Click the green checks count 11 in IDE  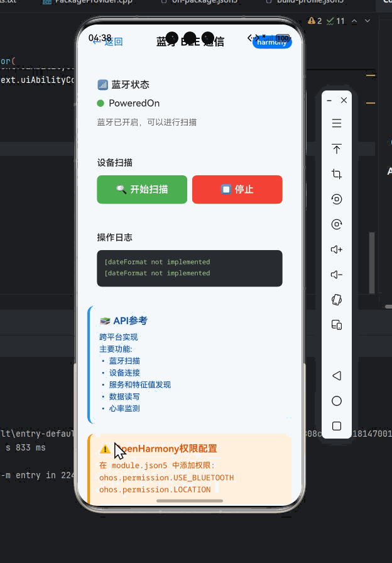tap(335, 21)
